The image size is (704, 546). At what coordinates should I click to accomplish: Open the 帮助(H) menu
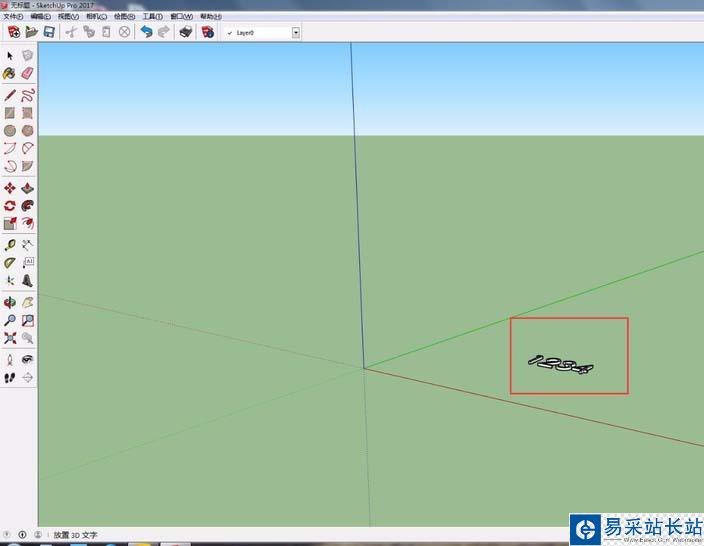tap(211, 17)
